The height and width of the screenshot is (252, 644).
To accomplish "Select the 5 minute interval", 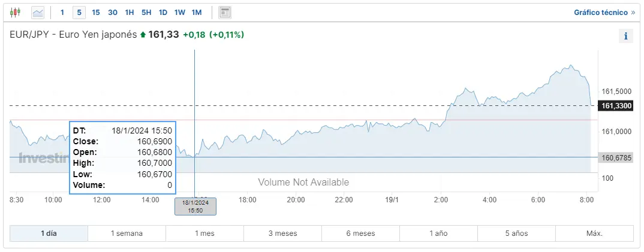I will pyautogui.click(x=79, y=13).
